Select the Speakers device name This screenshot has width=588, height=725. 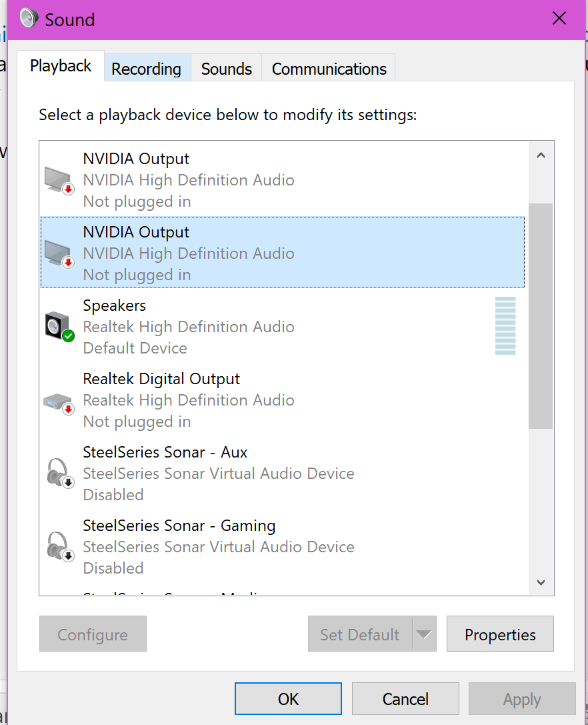(x=114, y=305)
